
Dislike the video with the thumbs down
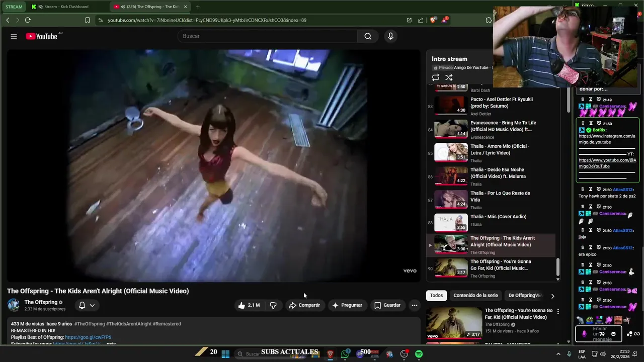click(x=273, y=305)
